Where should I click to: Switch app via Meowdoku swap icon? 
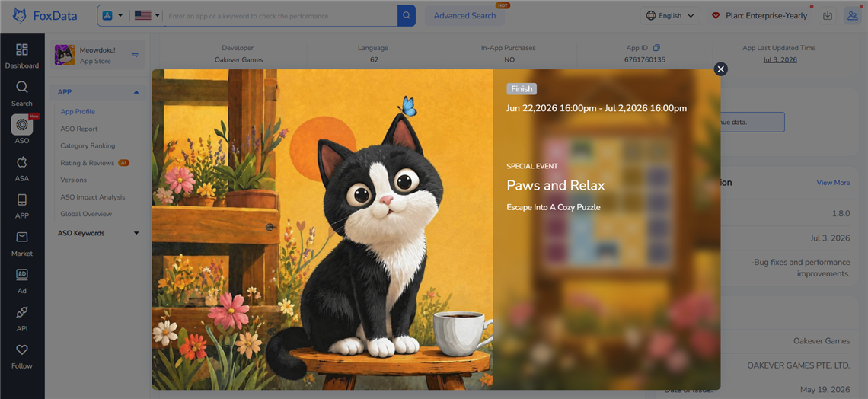point(135,54)
